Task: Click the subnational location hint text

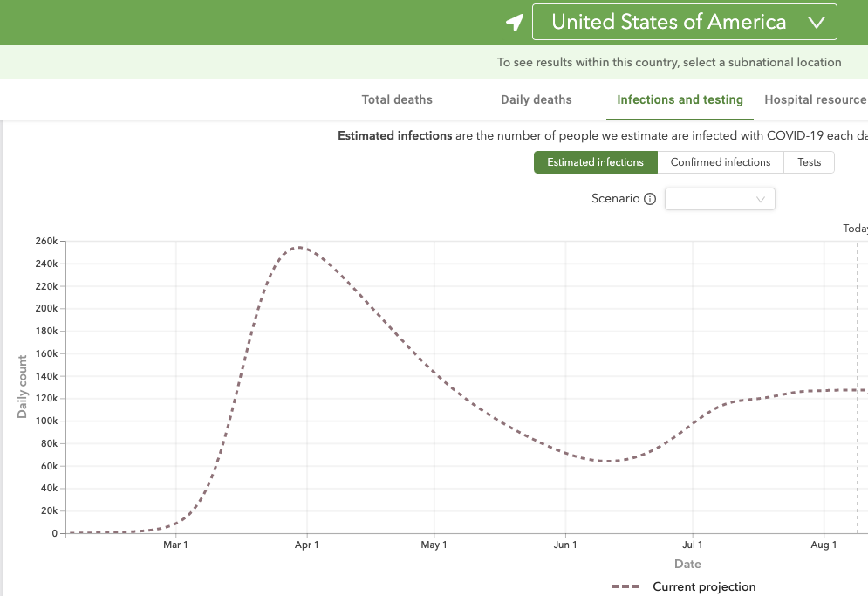Action: click(x=669, y=62)
